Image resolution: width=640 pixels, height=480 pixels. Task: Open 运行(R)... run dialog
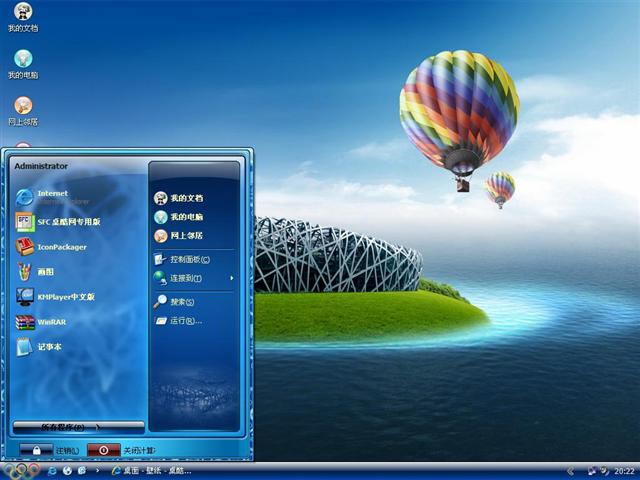[x=178, y=321]
